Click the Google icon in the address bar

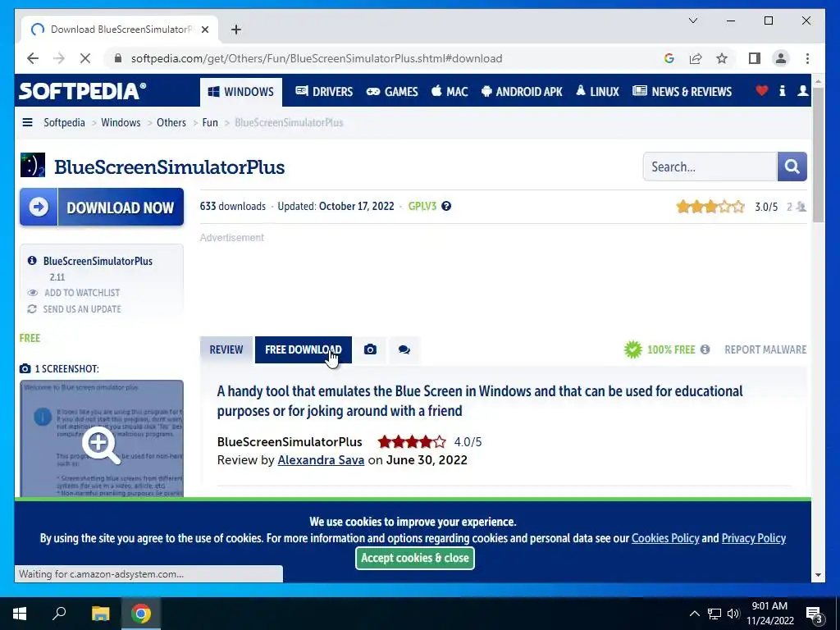pyautogui.click(x=669, y=58)
